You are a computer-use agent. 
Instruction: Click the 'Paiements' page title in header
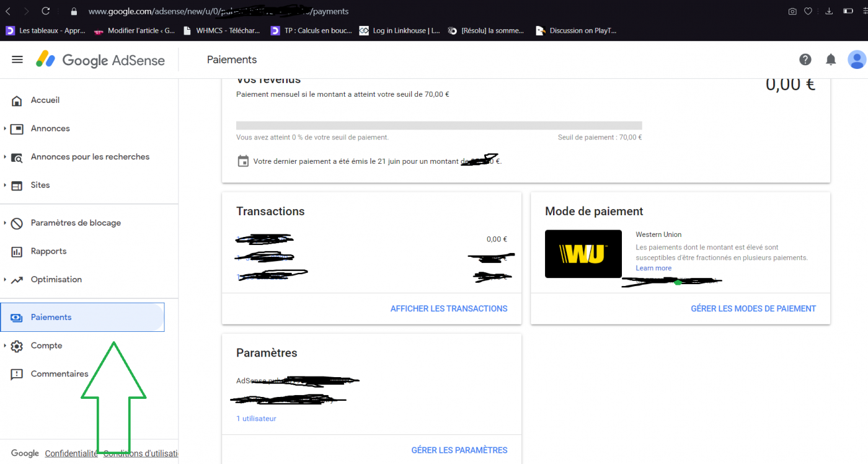pos(232,60)
